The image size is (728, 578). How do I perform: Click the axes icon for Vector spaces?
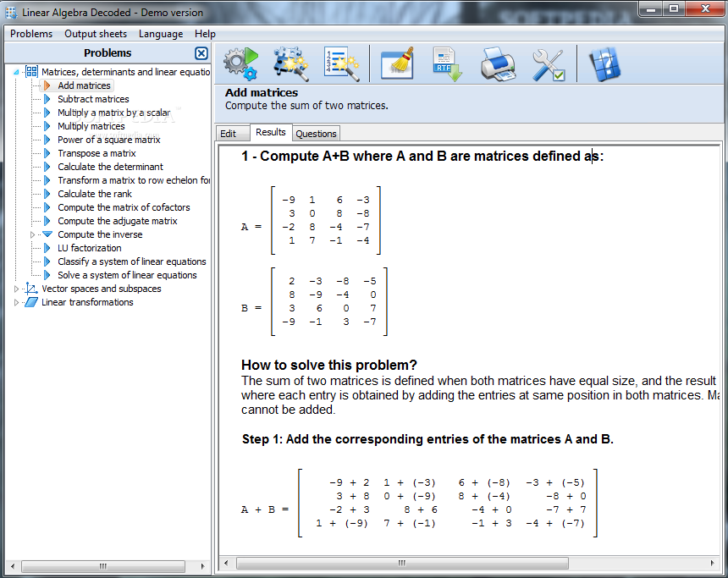click(x=31, y=289)
